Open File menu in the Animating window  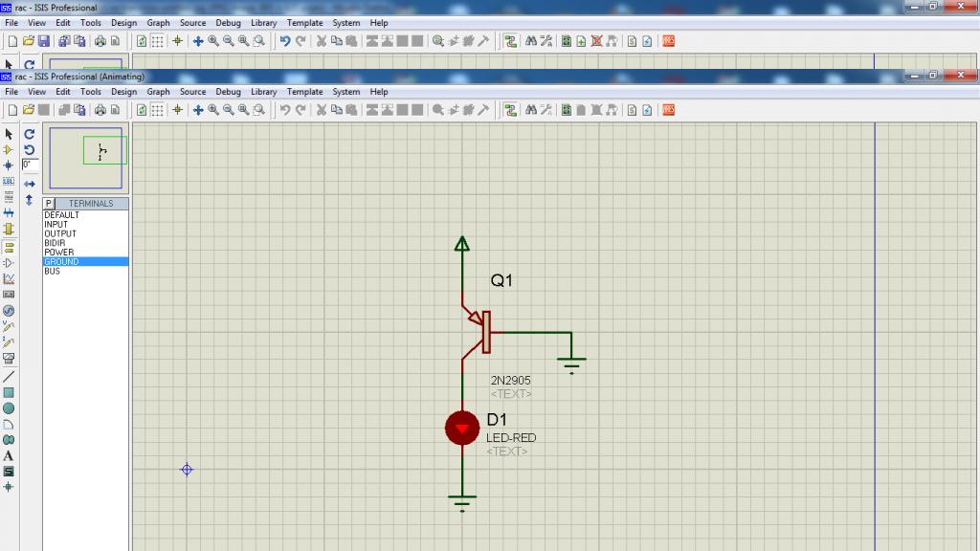(11, 91)
